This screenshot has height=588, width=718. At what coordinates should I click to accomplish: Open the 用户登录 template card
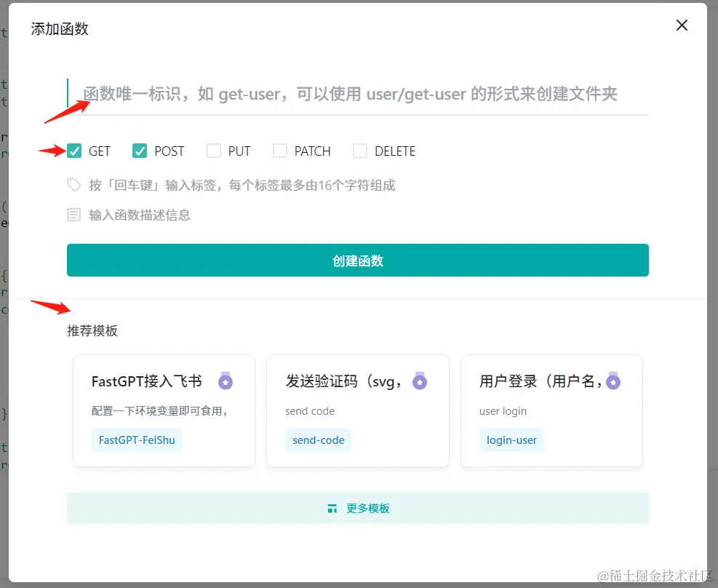[551, 410]
